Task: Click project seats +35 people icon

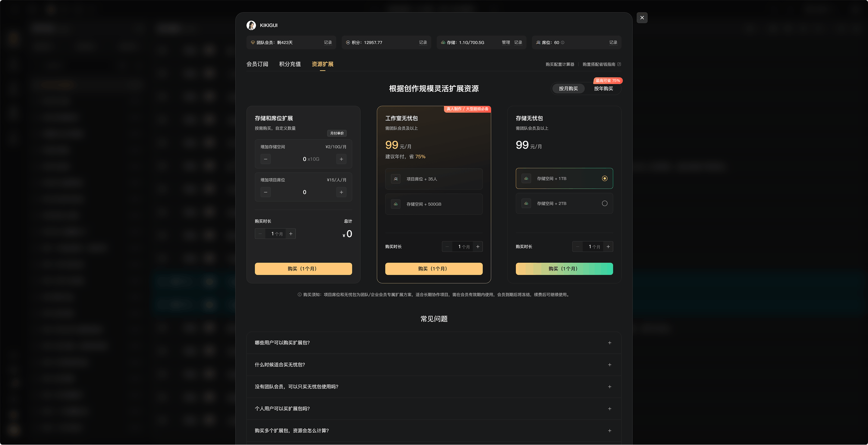Action: pyautogui.click(x=396, y=179)
